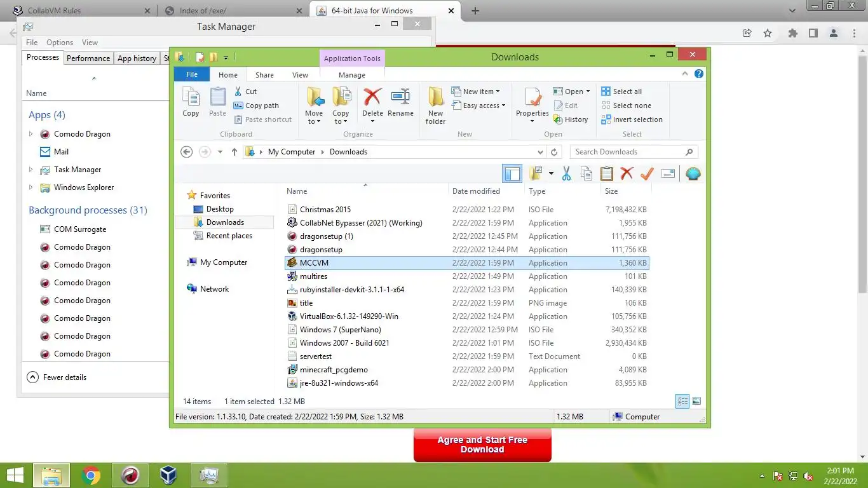Select the VirtualBox-6.1.32-149290-Win file
The height and width of the screenshot is (488, 868).
pyautogui.click(x=467, y=316)
